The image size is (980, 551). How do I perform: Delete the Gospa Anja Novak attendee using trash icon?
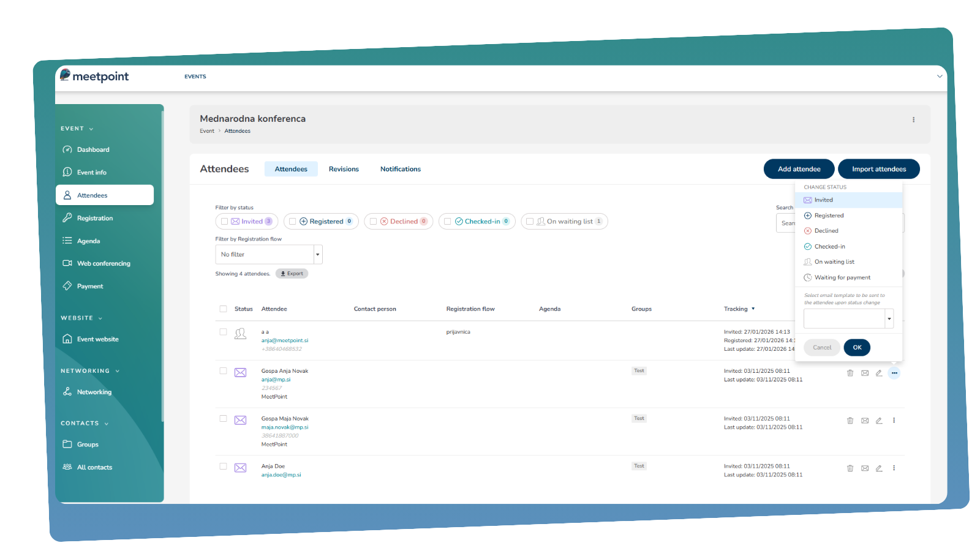[x=850, y=373]
